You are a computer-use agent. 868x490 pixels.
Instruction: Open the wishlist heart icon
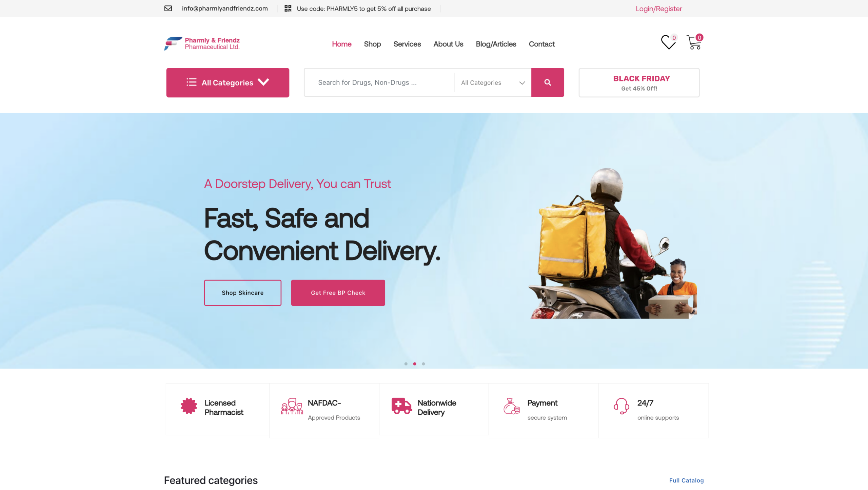pyautogui.click(x=668, y=42)
